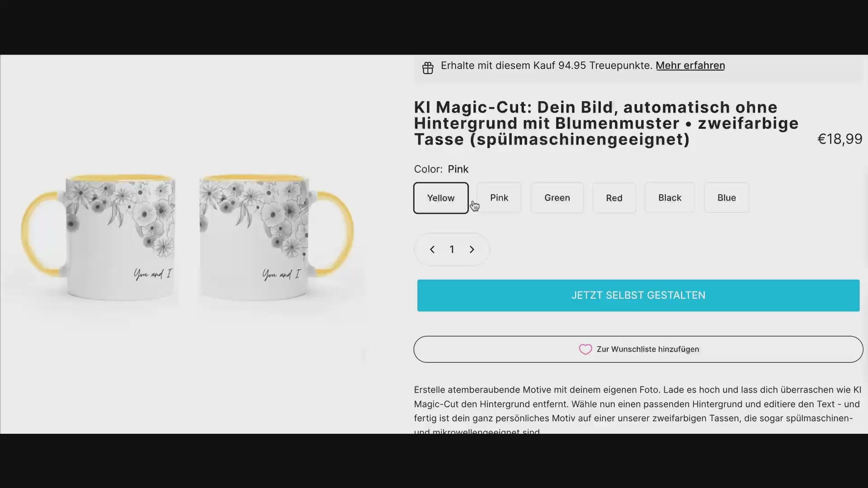Viewport: 868px width, 488px height.
Task: Select the Pink color option button
Action: pyautogui.click(x=499, y=197)
